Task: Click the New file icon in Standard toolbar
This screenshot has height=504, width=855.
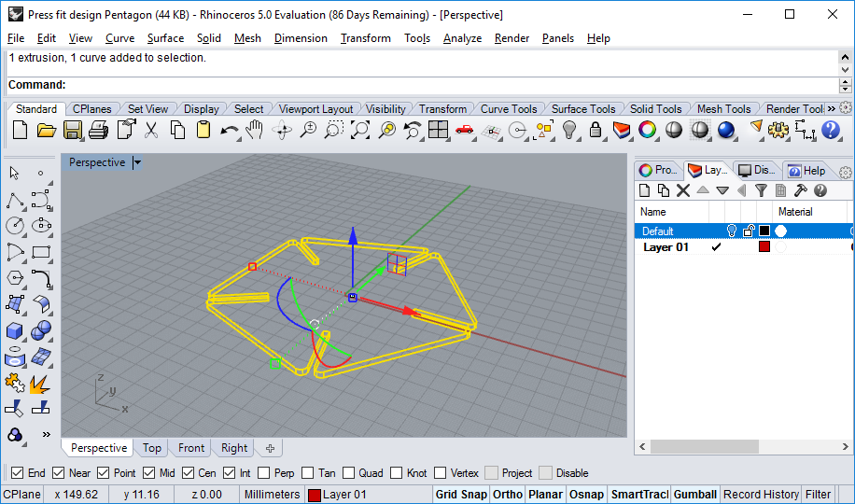Action: pyautogui.click(x=21, y=131)
